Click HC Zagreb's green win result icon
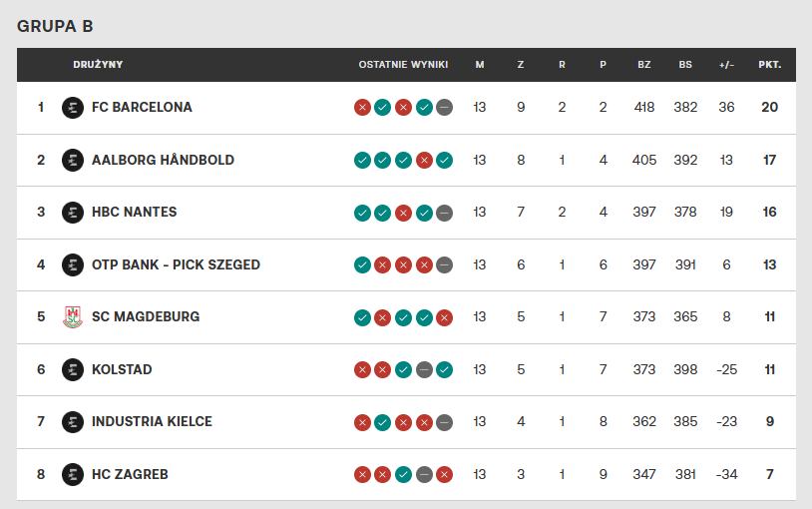Image resolution: width=812 pixels, height=509 pixels. [403, 474]
